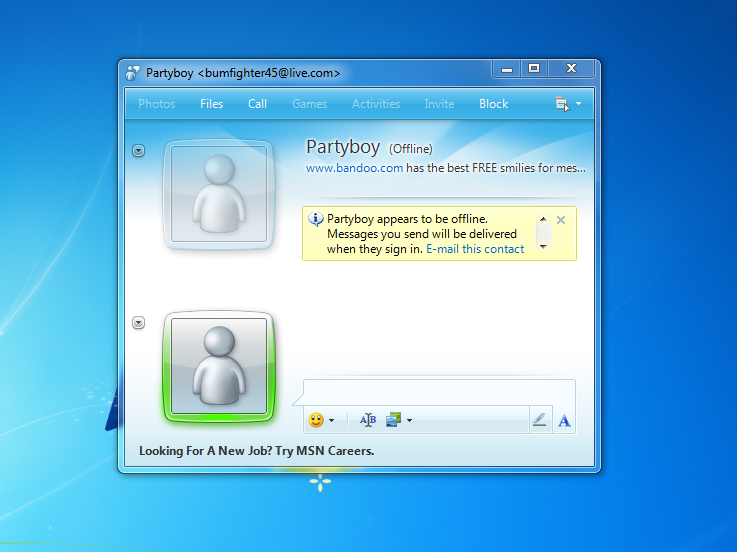Open the background picture dropdown arrow

[x=409, y=420]
